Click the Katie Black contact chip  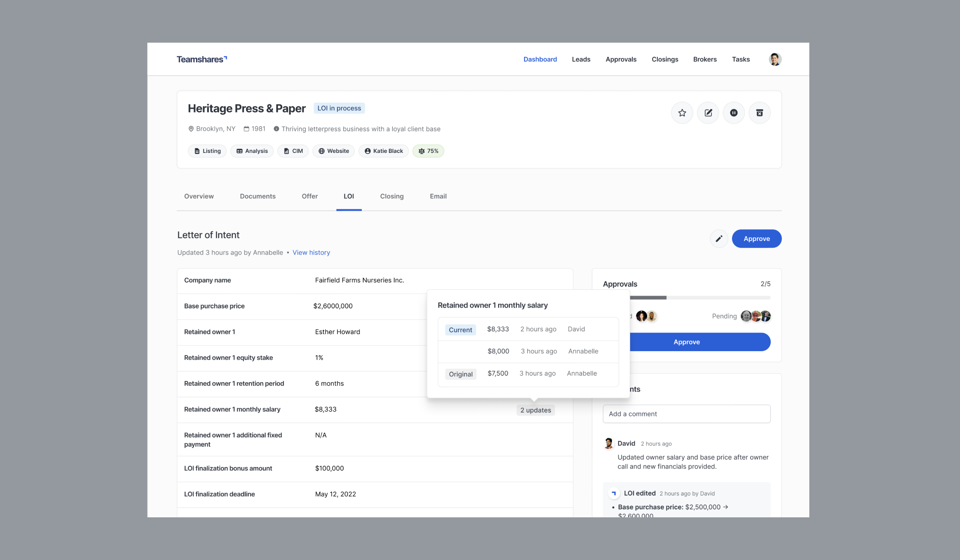coord(384,151)
